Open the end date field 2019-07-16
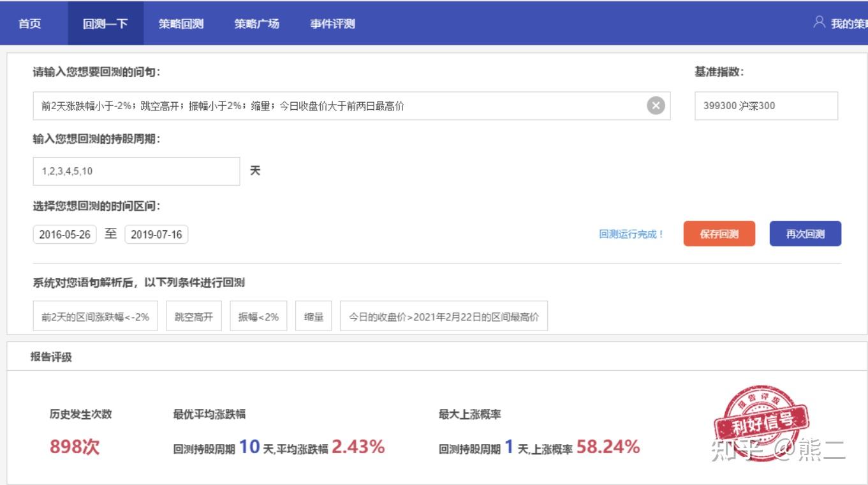868x485 pixels. pos(156,234)
